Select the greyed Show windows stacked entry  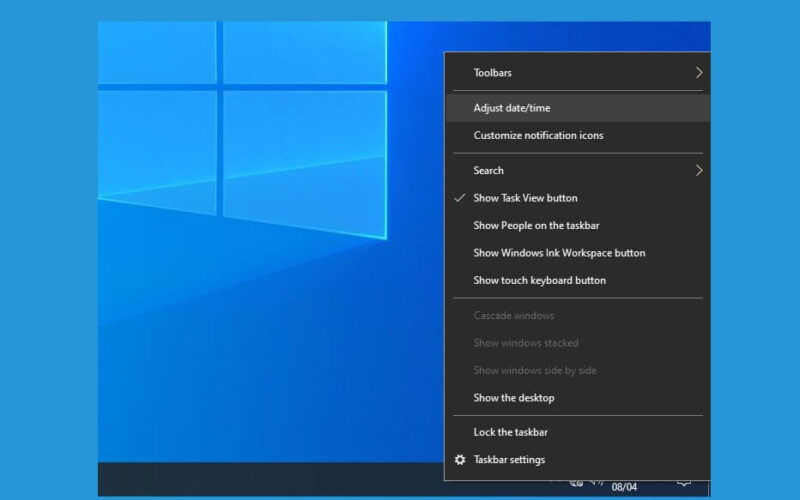(x=578, y=343)
